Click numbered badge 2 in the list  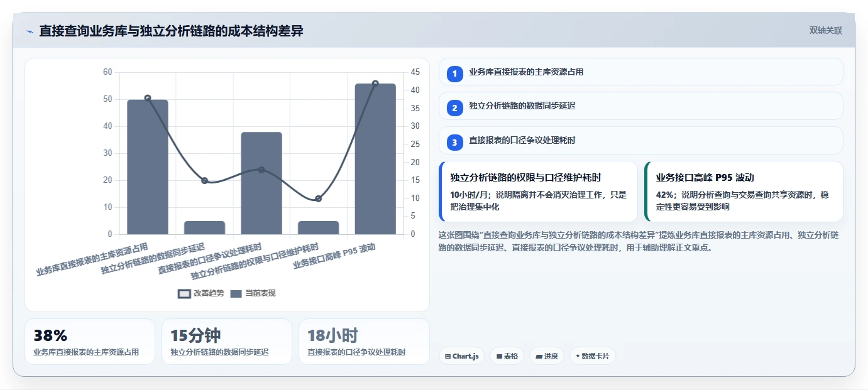[455, 107]
